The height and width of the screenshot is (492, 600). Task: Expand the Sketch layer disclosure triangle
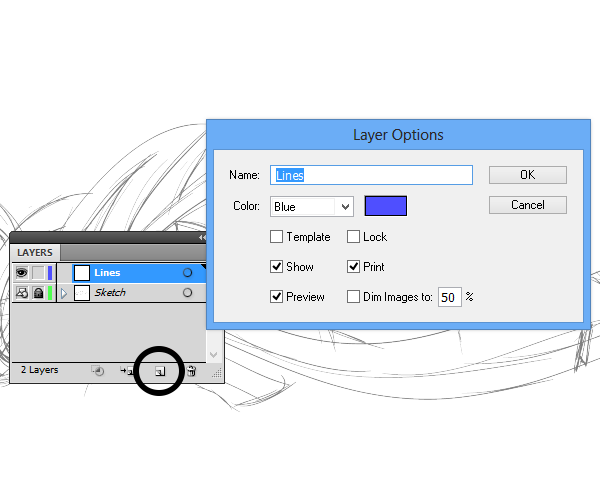(x=64, y=293)
